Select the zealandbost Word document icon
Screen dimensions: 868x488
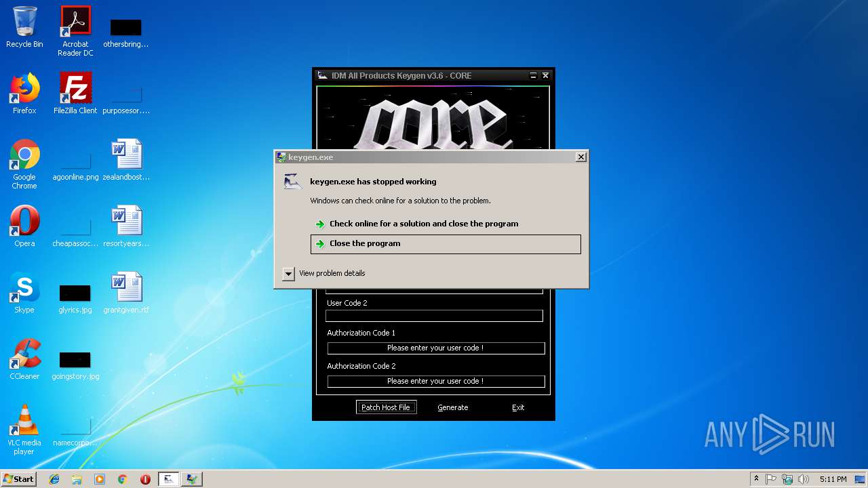126,160
